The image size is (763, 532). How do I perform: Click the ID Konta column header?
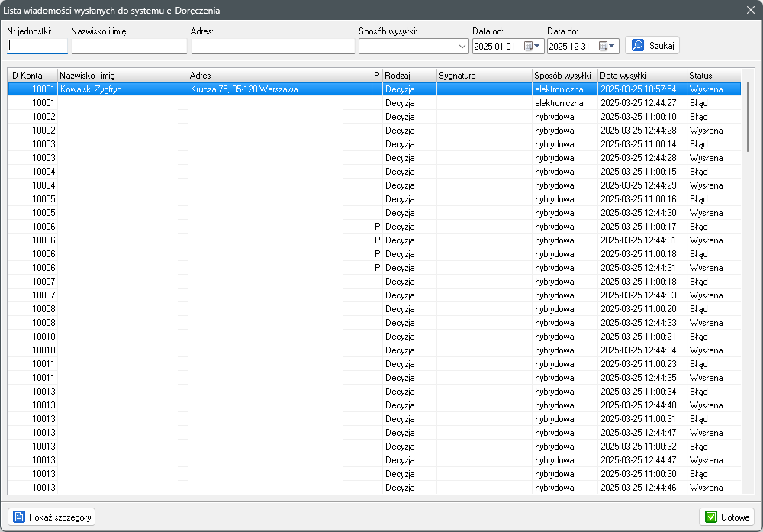pos(32,76)
